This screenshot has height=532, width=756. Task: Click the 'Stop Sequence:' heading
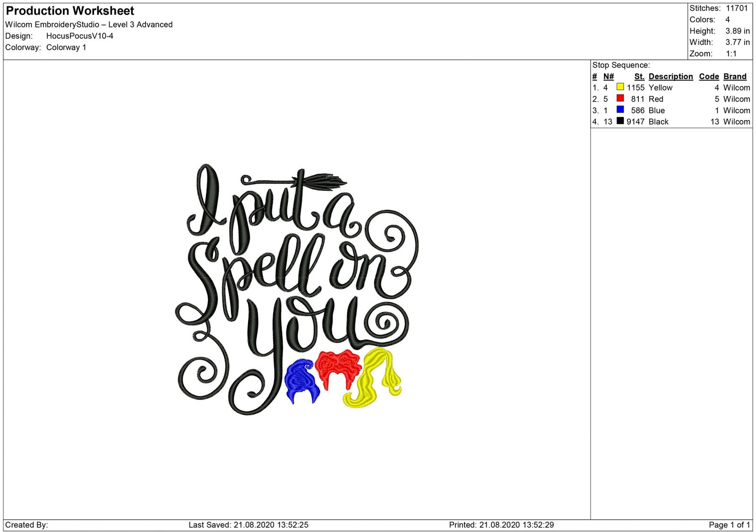621,65
